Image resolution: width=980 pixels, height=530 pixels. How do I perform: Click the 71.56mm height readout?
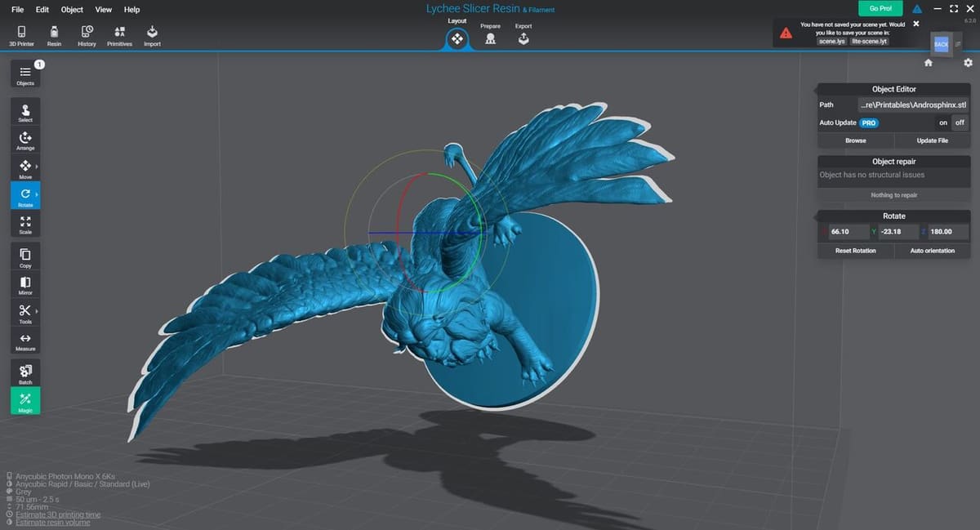pyautogui.click(x=30, y=507)
